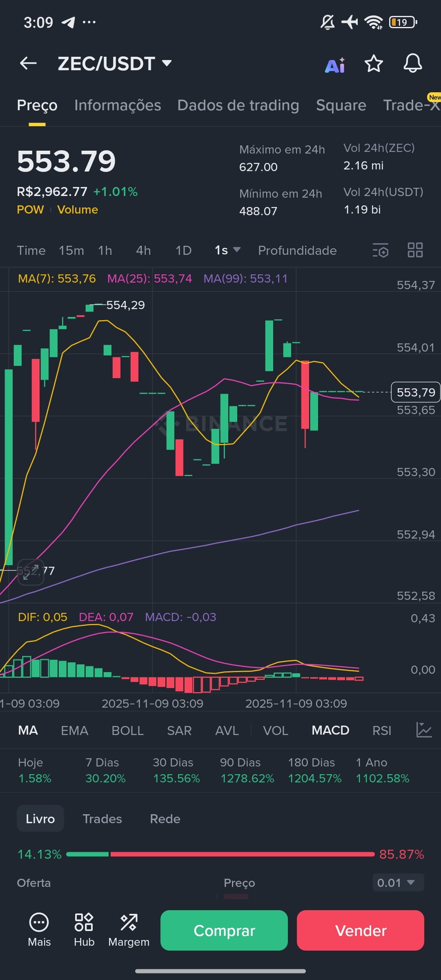Click the buy/sell order ratio bar
441x980 pixels.
pyautogui.click(x=220, y=854)
